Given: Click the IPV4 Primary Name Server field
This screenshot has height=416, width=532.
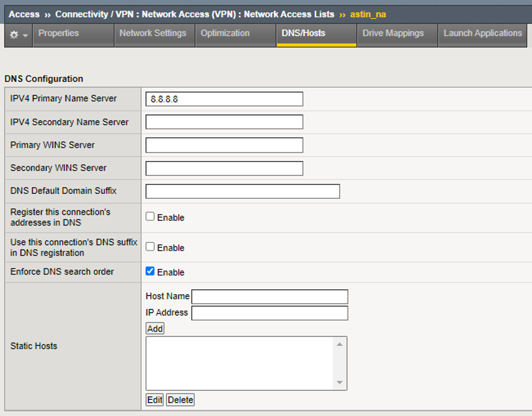Looking at the screenshot, I should [224, 99].
